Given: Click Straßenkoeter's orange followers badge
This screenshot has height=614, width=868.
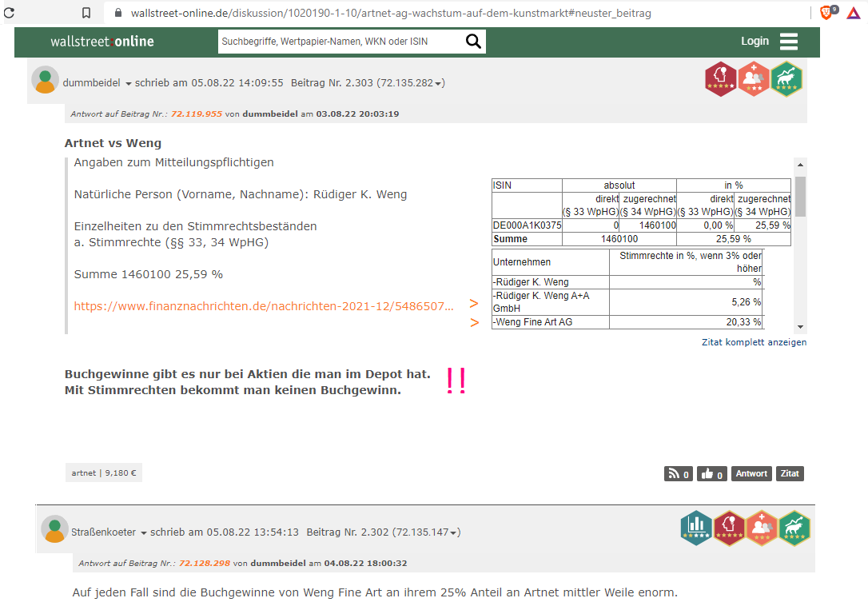Looking at the screenshot, I should [762, 528].
